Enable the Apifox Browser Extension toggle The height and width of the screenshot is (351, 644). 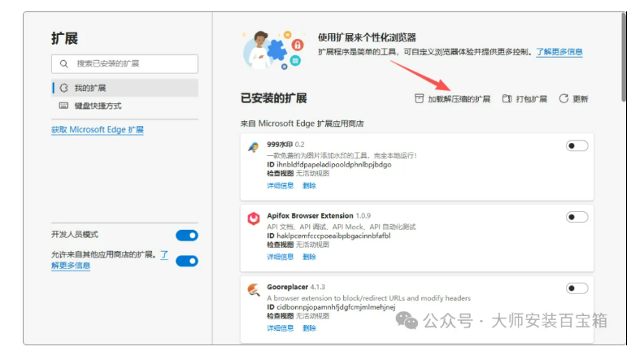click(x=577, y=217)
